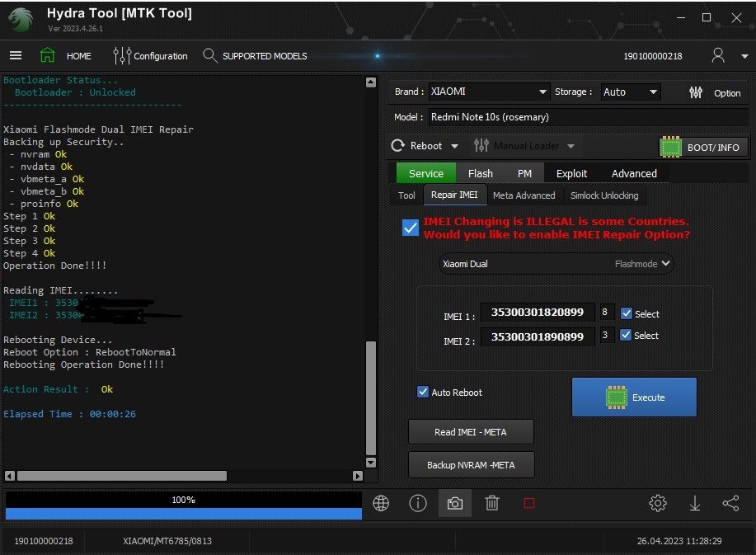Click Read IMEI - META button
The height and width of the screenshot is (555, 756).
coord(471,431)
